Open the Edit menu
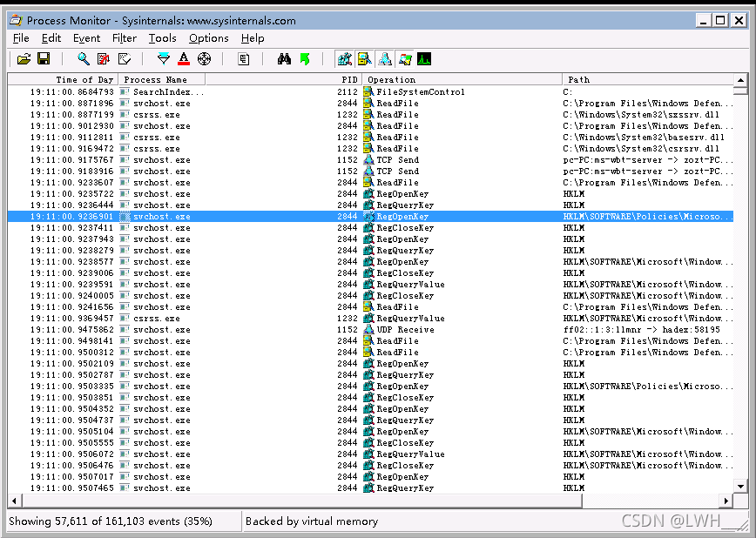The image size is (756, 538). tap(51, 38)
